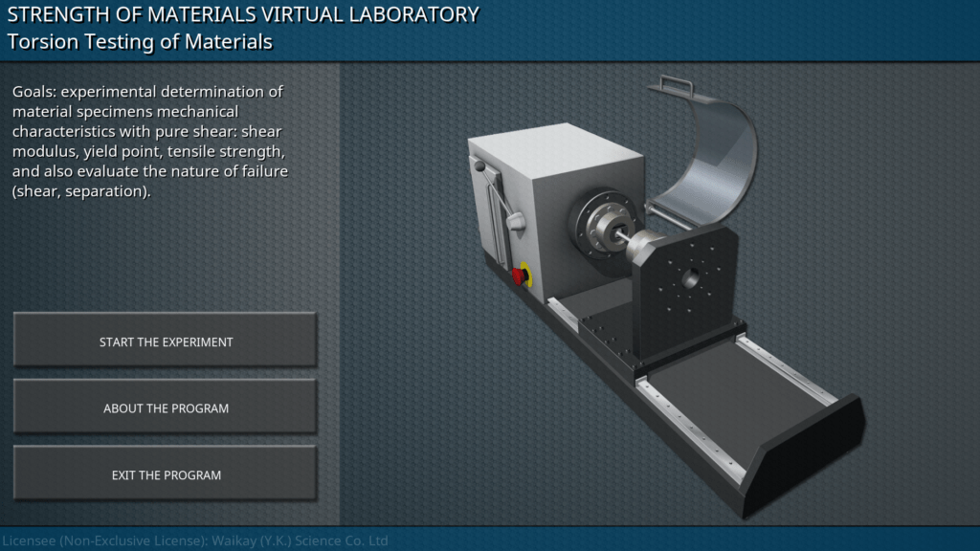Click the black lever at housing top-left
The image size is (980, 551).
pyautogui.click(x=480, y=167)
